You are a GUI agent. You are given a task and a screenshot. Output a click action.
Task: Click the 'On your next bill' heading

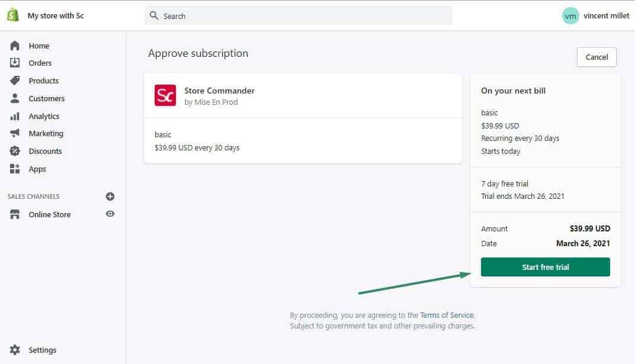[513, 91]
